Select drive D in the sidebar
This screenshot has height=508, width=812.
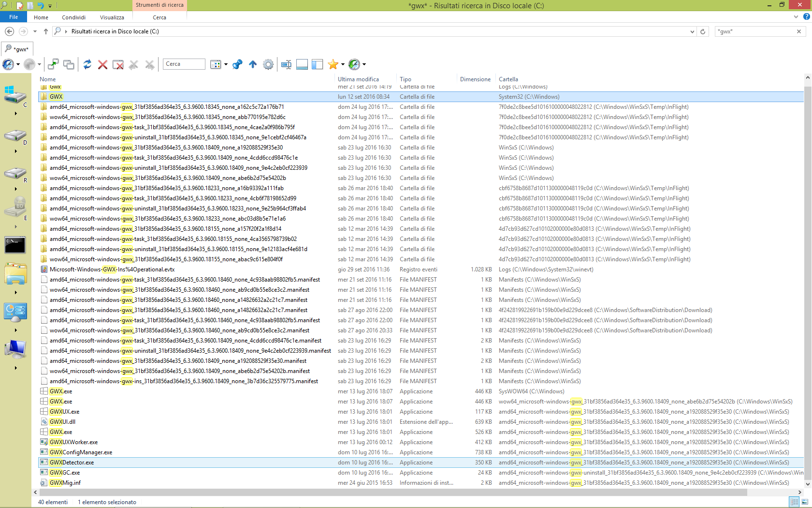coord(15,136)
